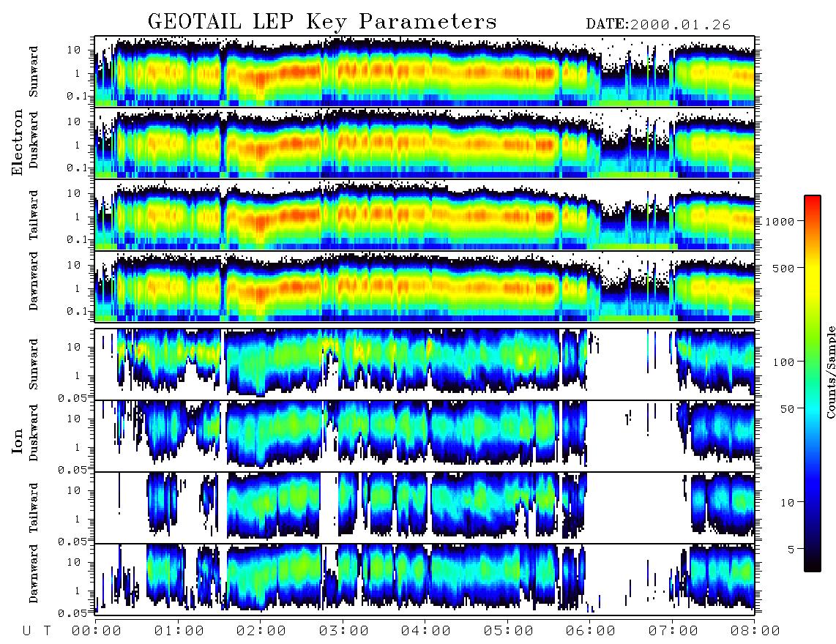Select the Ion Dawnward spectrogram panel
Screen dimensions: 836x644
[x=425, y=580]
